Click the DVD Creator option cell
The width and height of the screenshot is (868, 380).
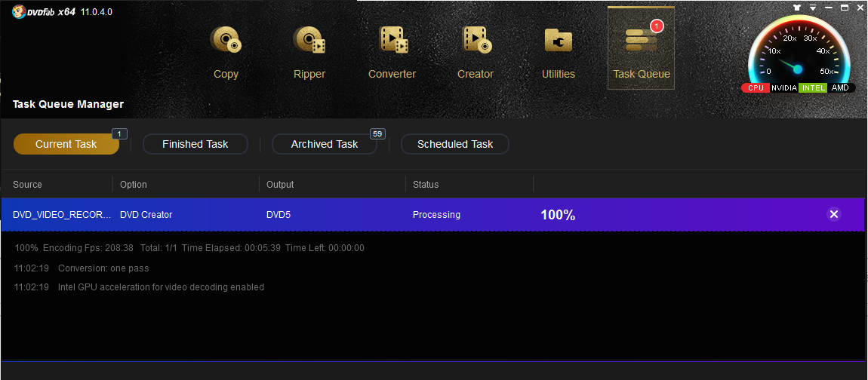[x=146, y=215]
